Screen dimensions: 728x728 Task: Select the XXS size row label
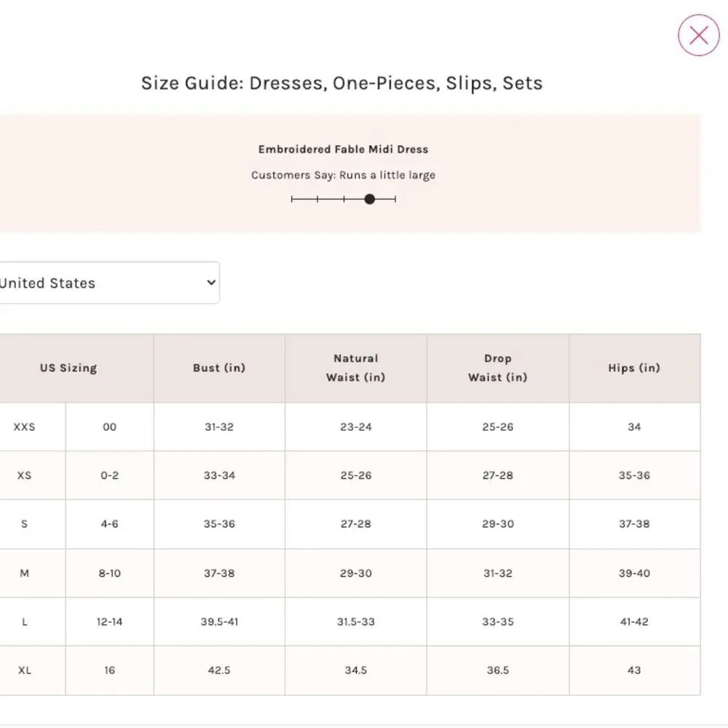pos(24,427)
